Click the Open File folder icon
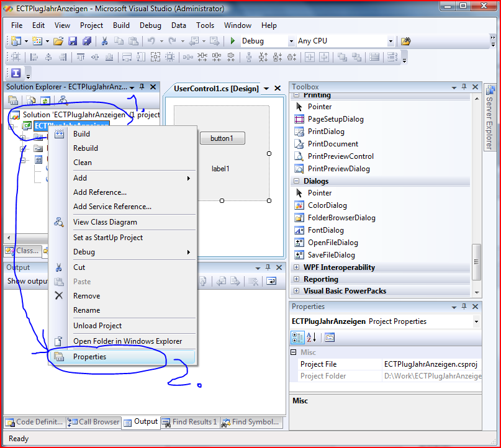The width and height of the screenshot is (501, 448). (x=58, y=41)
